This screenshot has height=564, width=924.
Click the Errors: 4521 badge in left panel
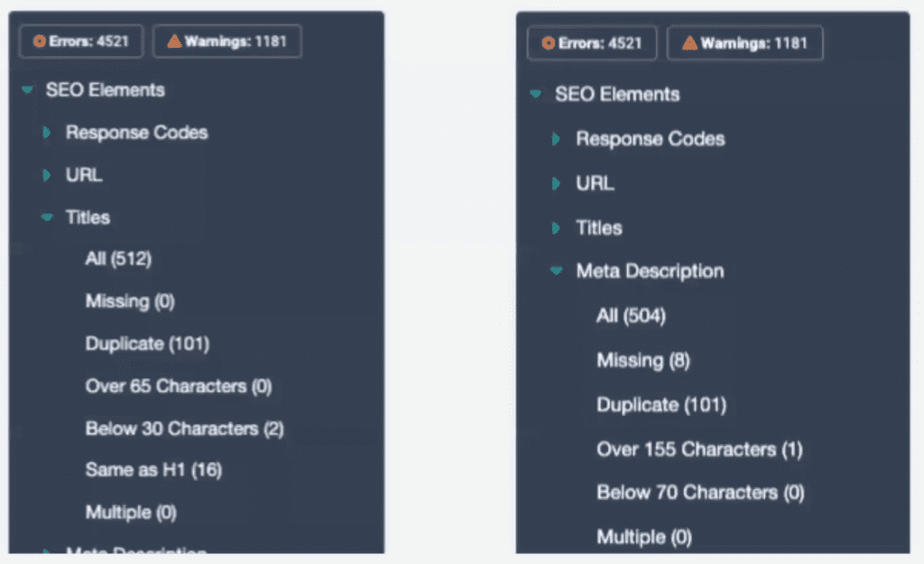click(80, 42)
